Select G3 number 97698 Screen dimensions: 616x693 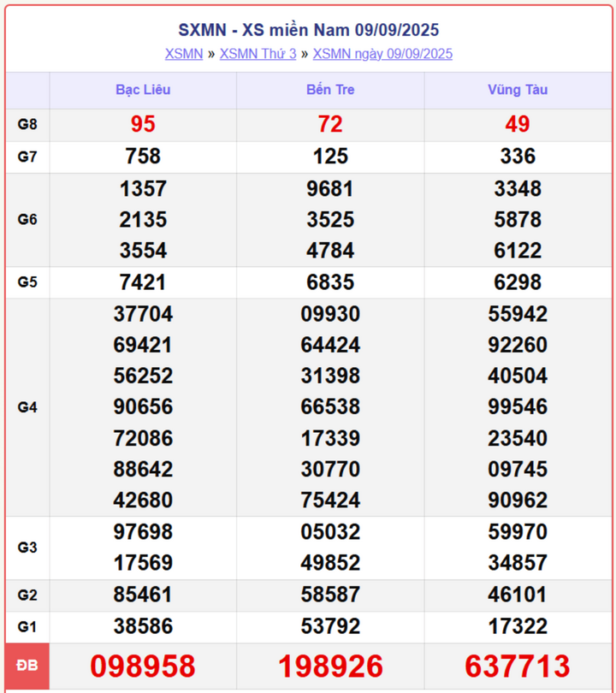(x=143, y=532)
